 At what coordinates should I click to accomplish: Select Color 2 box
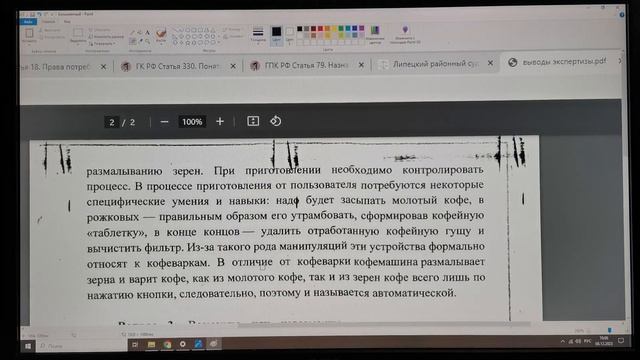pyautogui.click(x=289, y=35)
